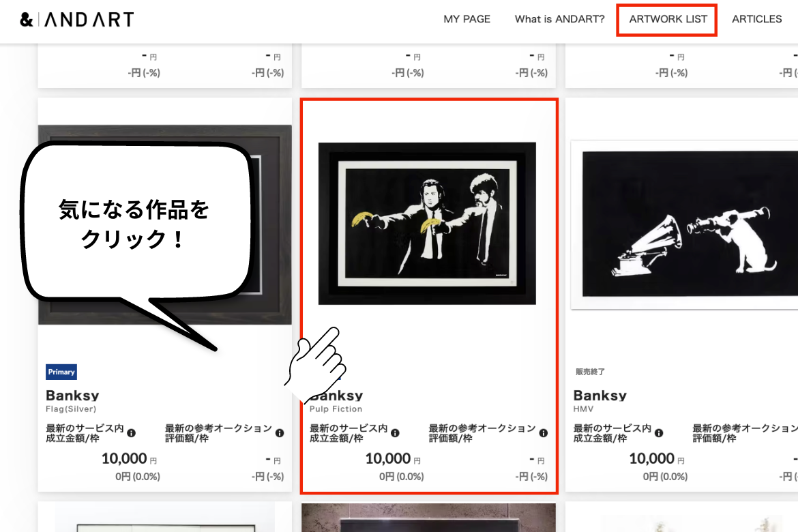Select the HMV artwork name

pyautogui.click(x=583, y=409)
